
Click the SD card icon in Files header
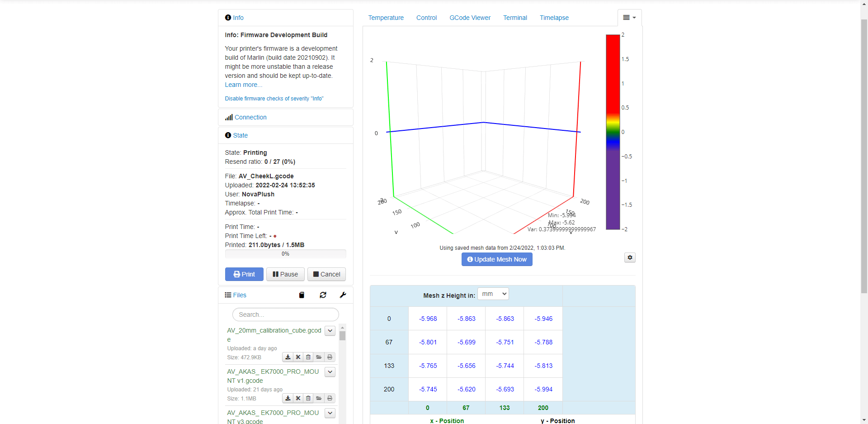(x=302, y=295)
